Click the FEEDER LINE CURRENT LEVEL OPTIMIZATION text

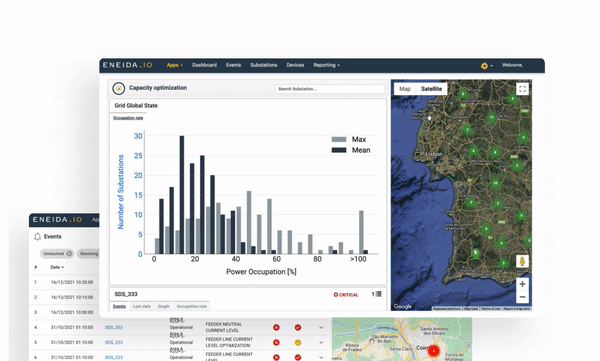(229, 342)
